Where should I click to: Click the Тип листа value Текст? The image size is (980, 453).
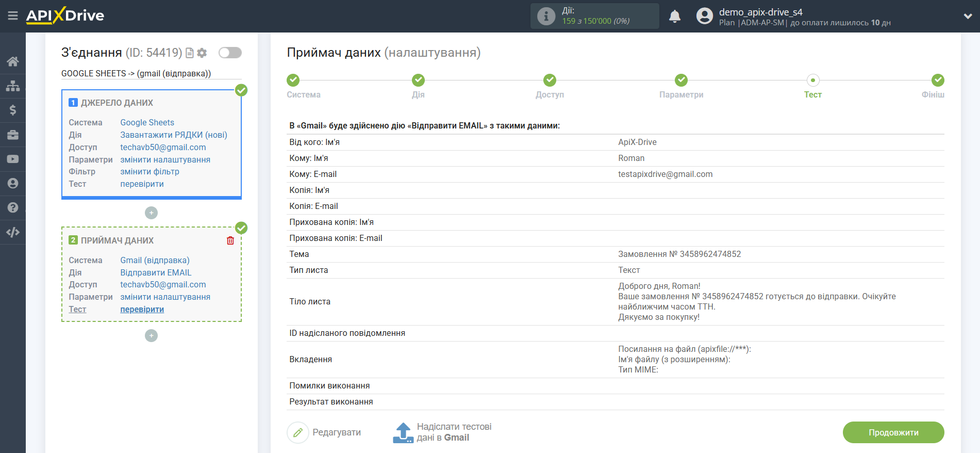629,270
